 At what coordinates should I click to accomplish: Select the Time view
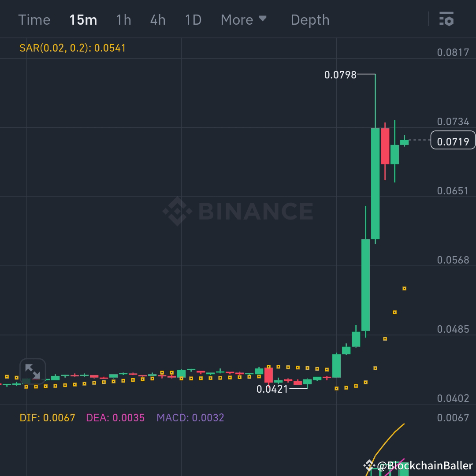pos(34,19)
